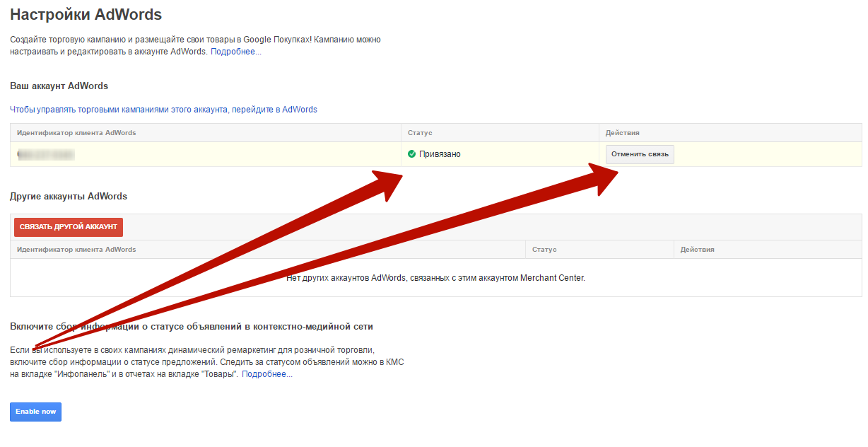This screenshot has width=868, height=447.
Task: Follow the 'перейдите в AdWords' management link
Action: point(163,110)
